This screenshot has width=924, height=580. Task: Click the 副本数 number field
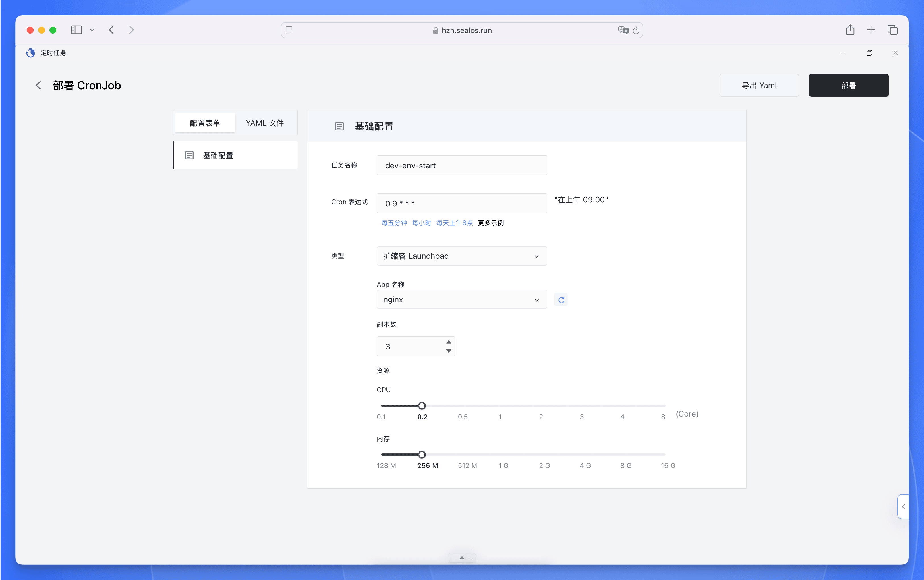pos(416,346)
